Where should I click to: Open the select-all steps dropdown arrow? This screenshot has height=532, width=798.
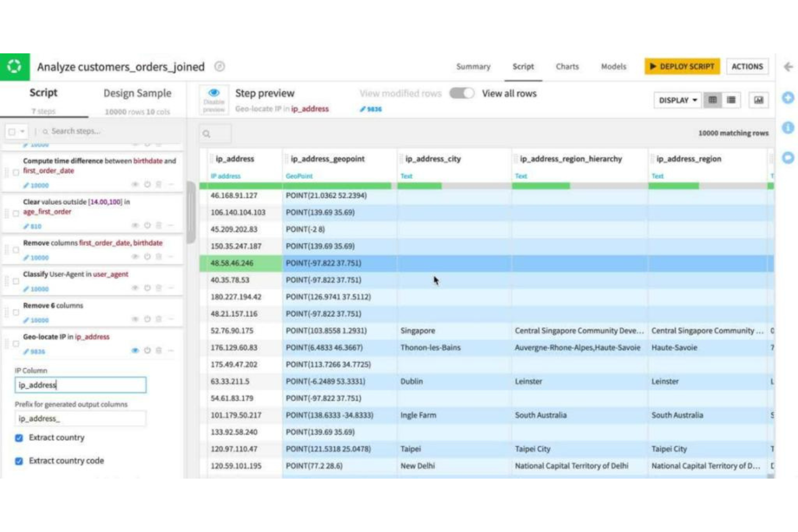click(22, 131)
